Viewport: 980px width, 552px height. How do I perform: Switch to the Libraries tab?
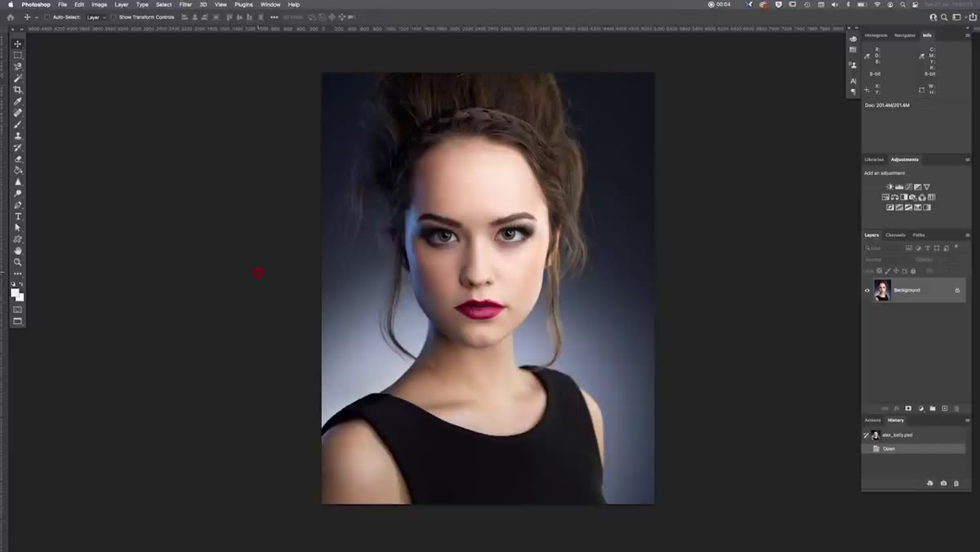875,160
